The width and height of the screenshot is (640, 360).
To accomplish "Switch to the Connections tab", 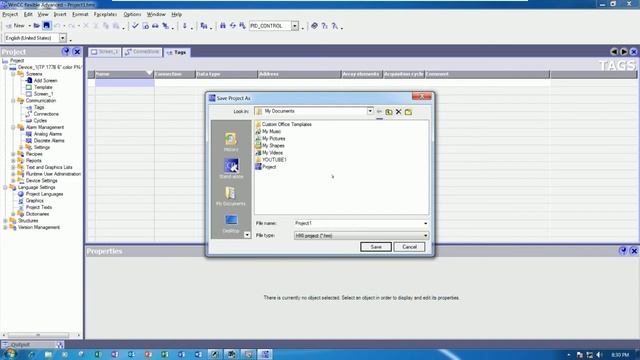I will (142, 52).
